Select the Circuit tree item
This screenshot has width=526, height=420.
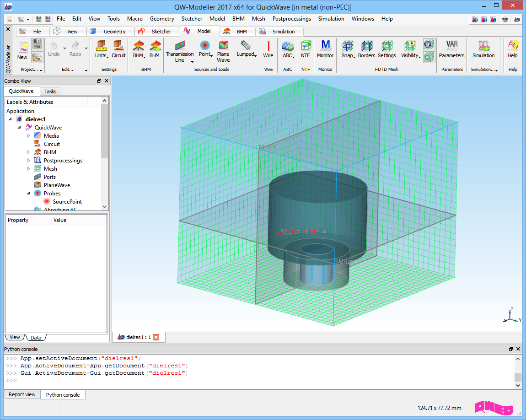52,144
